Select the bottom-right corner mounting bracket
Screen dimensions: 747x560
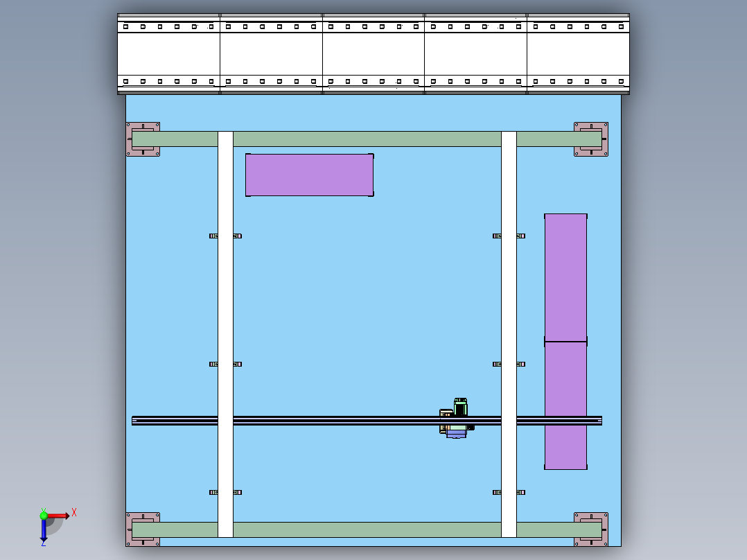591,530
